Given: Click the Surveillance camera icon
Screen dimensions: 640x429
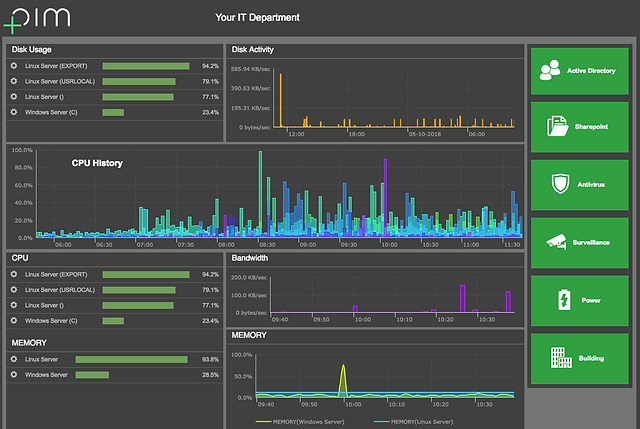Looking at the screenshot, I should 556,242.
